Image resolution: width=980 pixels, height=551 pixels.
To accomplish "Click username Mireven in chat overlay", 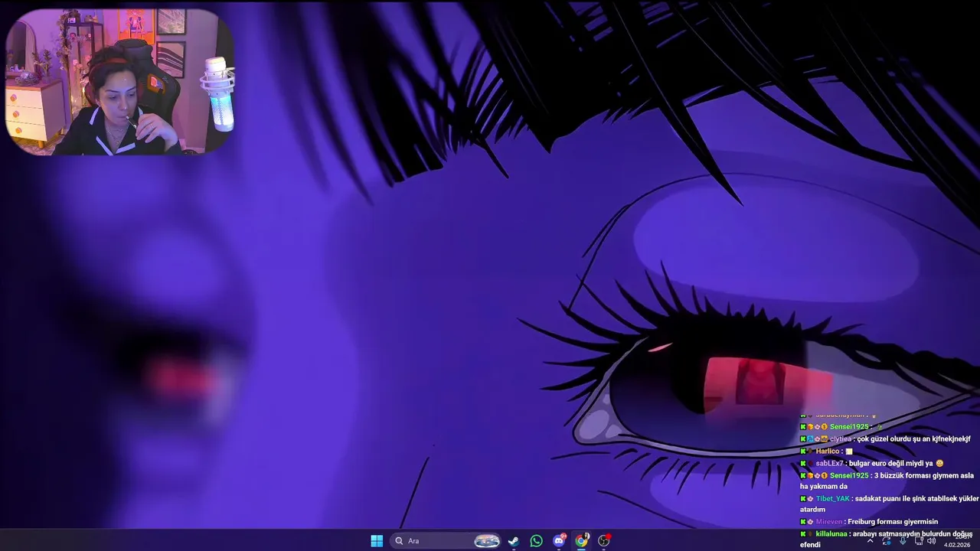I will [x=829, y=522].
